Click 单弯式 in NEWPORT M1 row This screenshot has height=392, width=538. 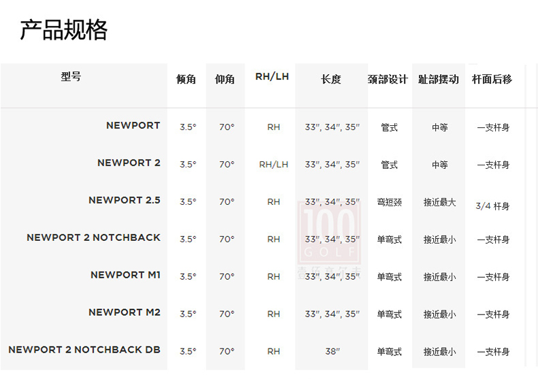pos(390,277)
